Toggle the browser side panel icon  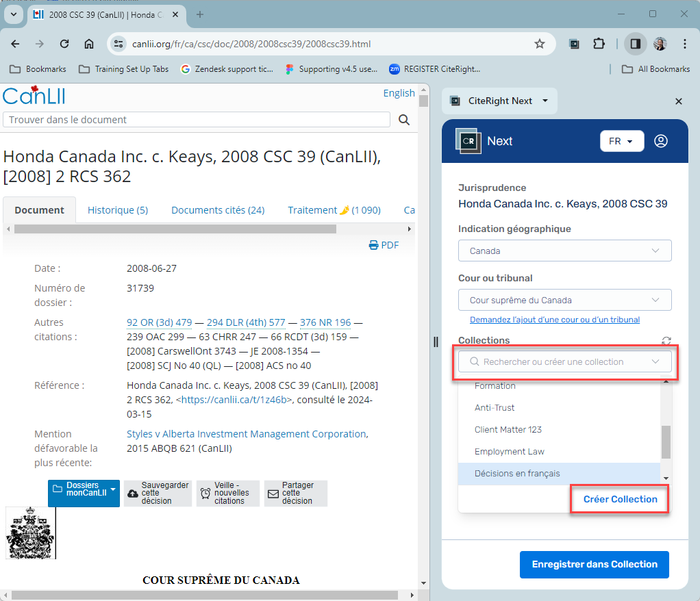click(635, 44)
